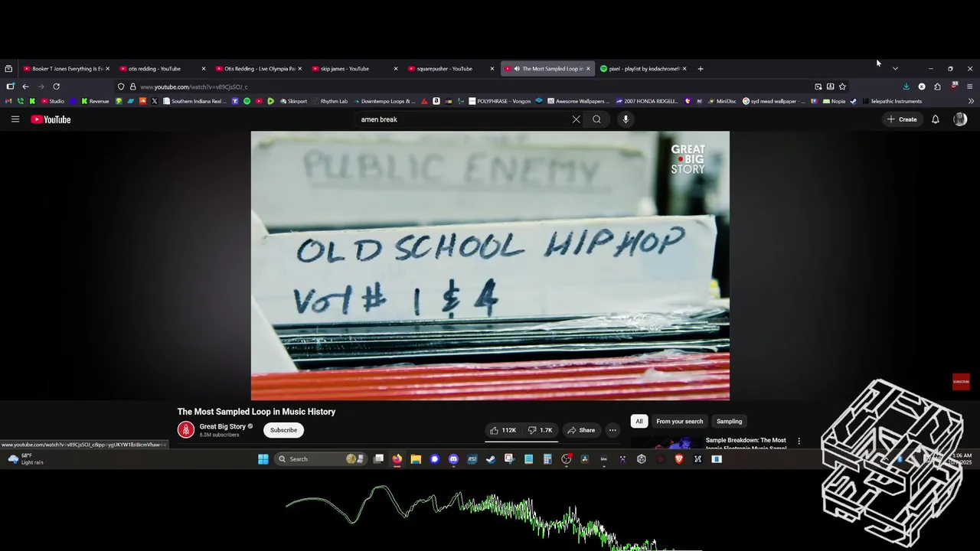Viewport: 980px width, 551px height.
Task: Open the 'Skinport' bookmark
Action: (293, 101)
